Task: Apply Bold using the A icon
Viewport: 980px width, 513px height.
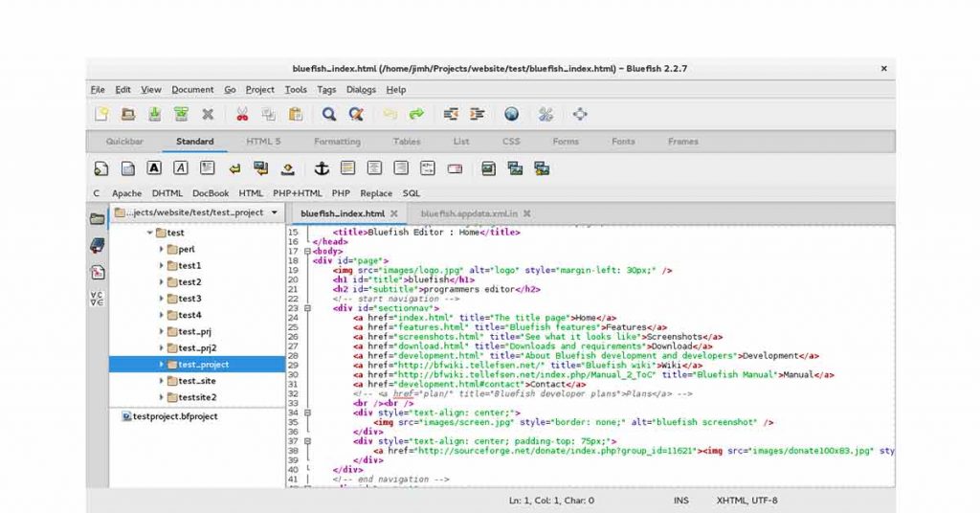Action: [x=153, y=168]
